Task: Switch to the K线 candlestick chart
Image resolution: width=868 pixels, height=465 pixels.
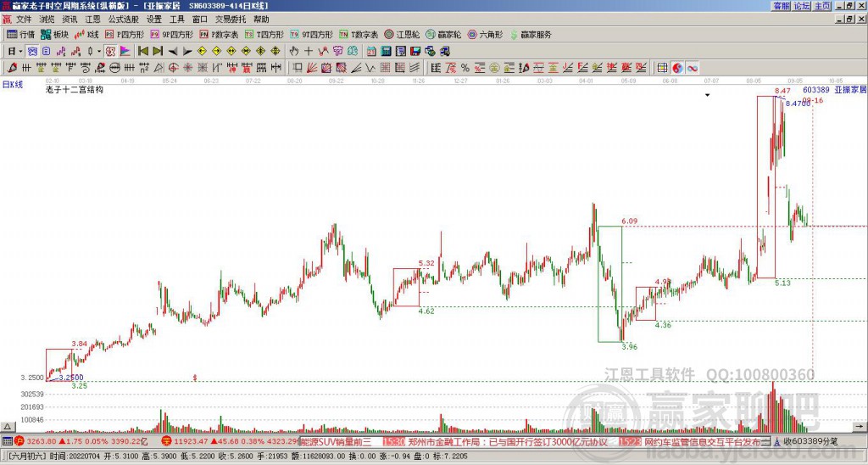Action: point(86,34)
